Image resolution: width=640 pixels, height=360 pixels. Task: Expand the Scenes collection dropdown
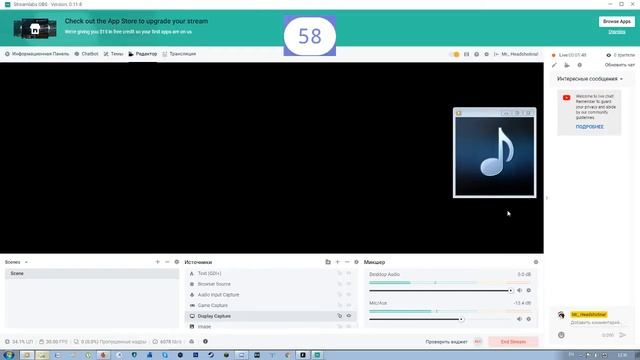26,262
